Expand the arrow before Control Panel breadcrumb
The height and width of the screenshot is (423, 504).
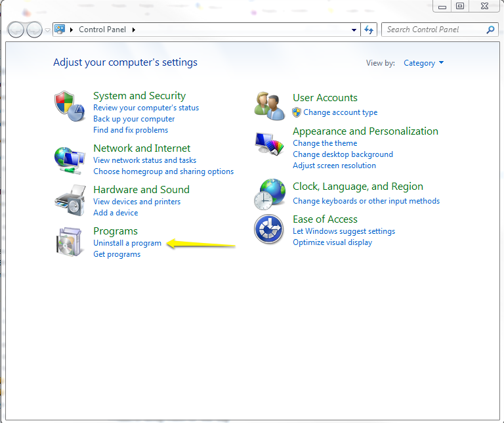[72, 30]
